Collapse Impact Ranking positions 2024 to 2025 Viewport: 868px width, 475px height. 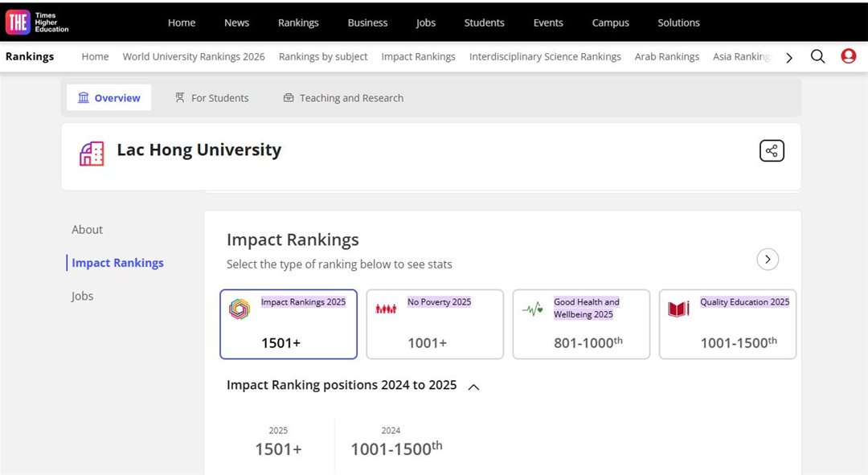click(473, 387)
